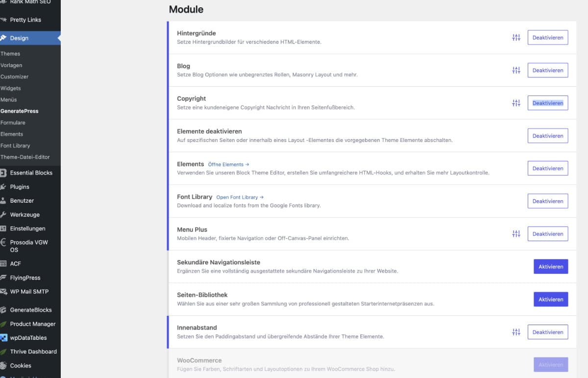Open Customizer submenu item

pyautogui.click(x=15, y=77)
